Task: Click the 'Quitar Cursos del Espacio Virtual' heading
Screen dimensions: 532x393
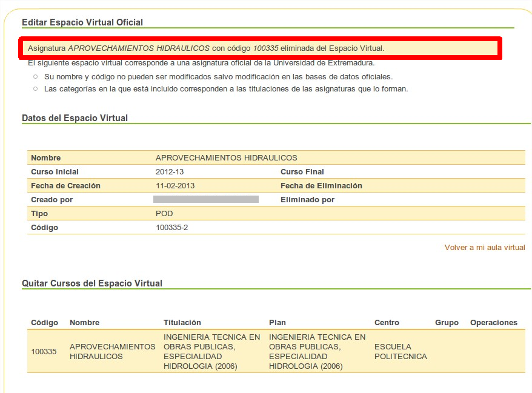Action: pyautogui.click(x=92, y=283)
